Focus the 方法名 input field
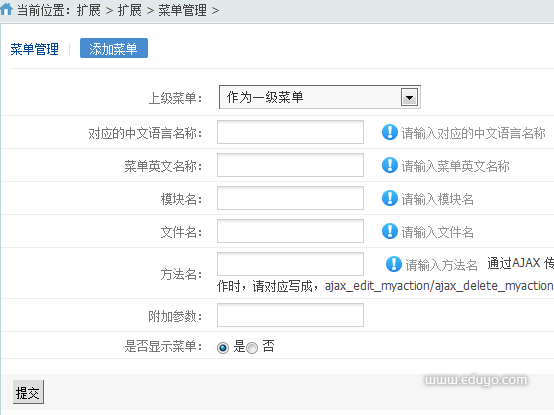Screen dimensions: 554x415 tap(290, 264)
